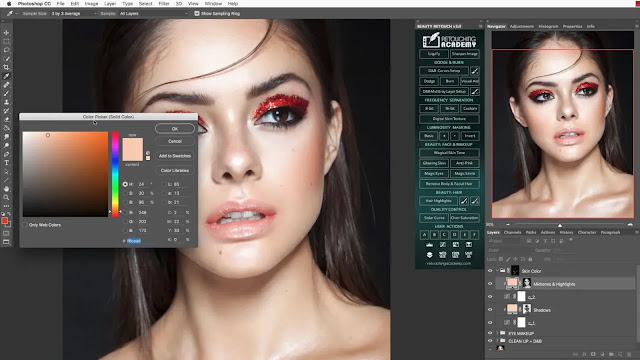The image size is (640, 360).
Task: Open Color Libraries button
Action: point(175,171)
